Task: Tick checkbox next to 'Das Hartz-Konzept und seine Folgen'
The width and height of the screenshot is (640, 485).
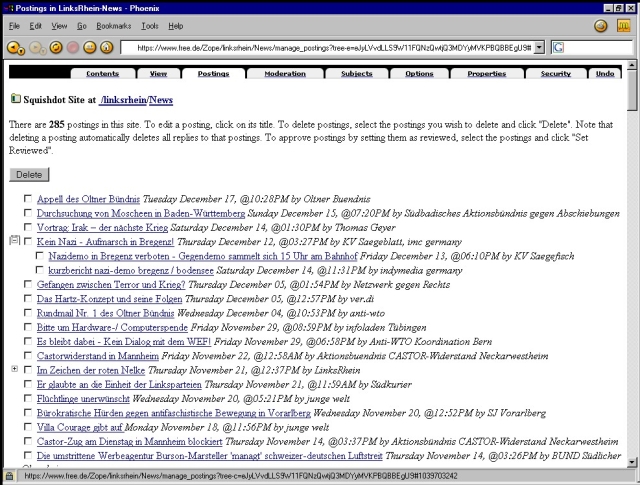Action: [28, 298]
